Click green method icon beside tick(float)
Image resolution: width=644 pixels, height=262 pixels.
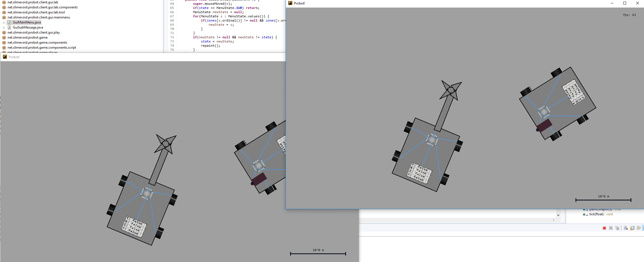coord(584,214)
